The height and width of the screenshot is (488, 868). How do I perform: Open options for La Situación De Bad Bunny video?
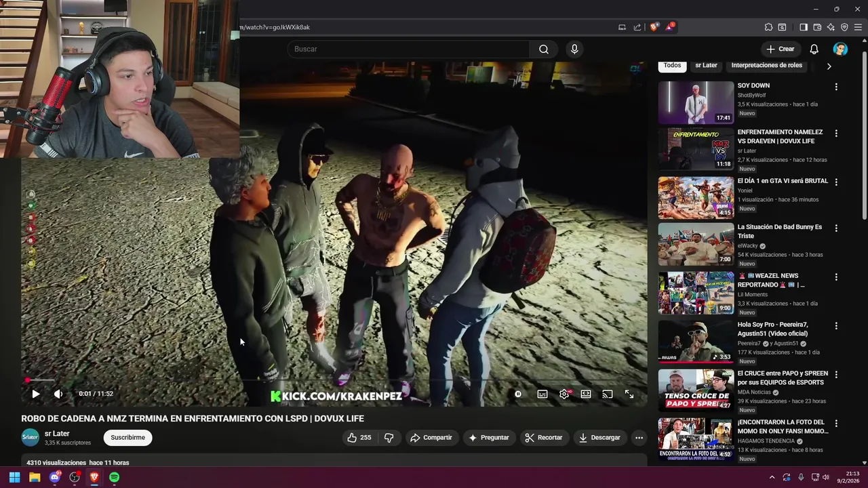coord(836,228)
